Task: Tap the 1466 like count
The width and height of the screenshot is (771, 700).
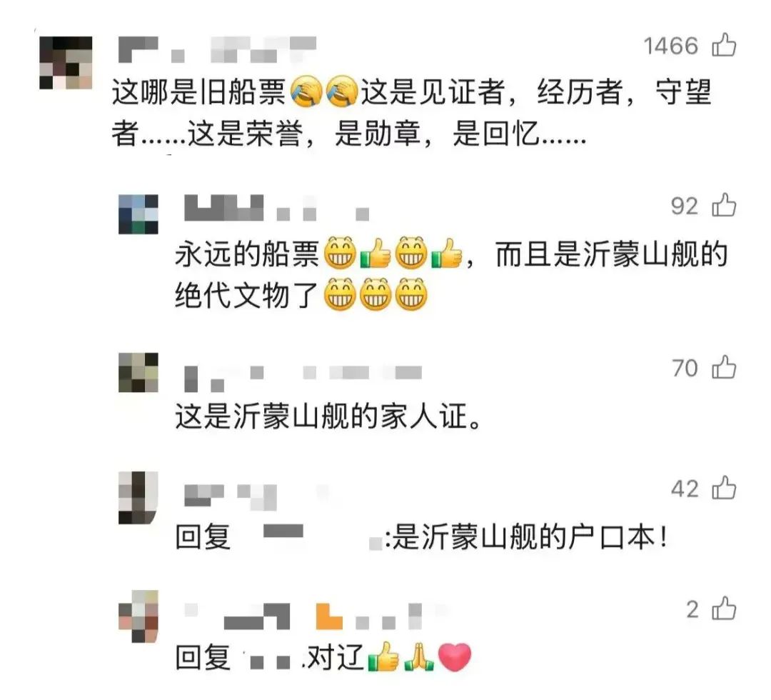Action: pyautogui.click(x=670, y=46)
